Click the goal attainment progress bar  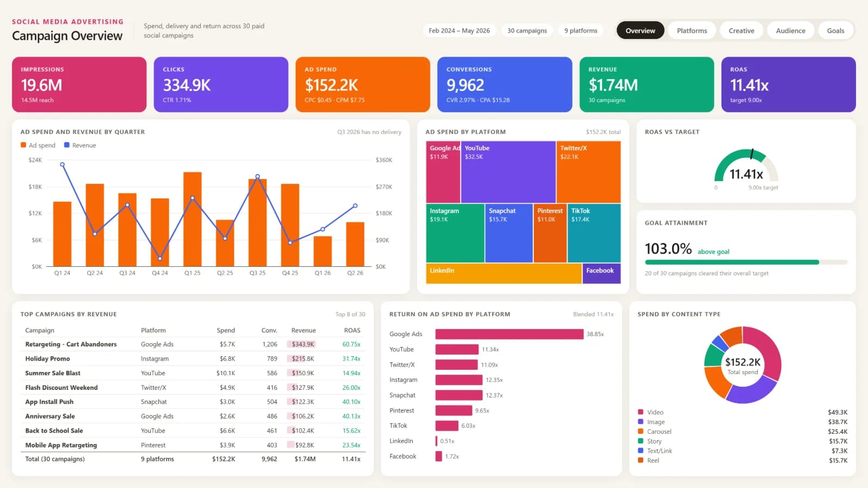point(746,262)
